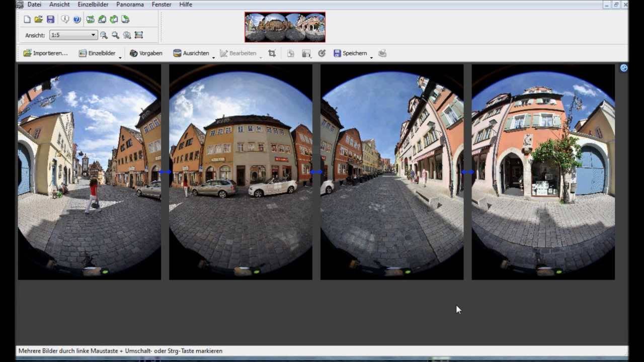Screen dimensions: 644x362
Task: Select the fisheye image with white convertible
Action: 240,171
